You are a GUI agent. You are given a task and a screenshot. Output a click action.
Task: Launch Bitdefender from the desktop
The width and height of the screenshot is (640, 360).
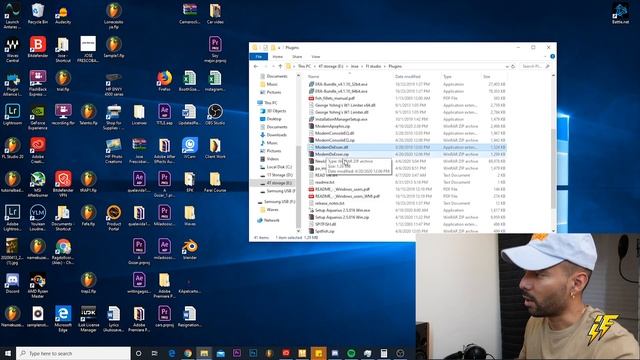(x=38, y=47)
